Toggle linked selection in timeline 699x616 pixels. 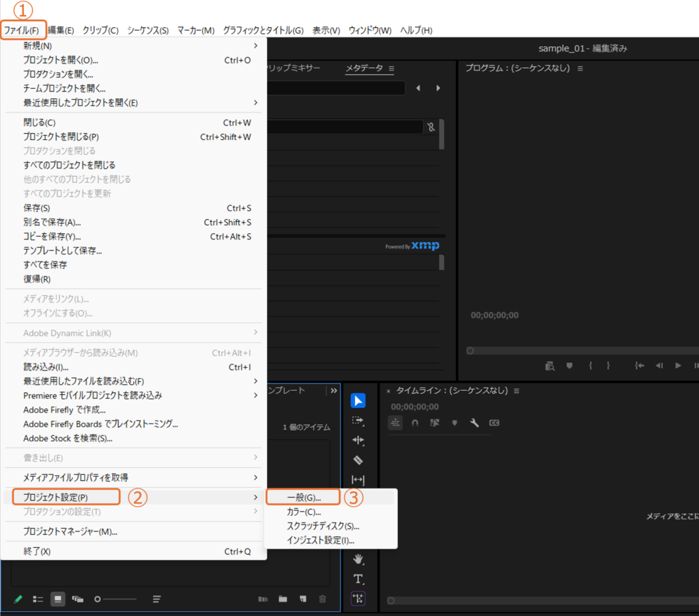435,423
